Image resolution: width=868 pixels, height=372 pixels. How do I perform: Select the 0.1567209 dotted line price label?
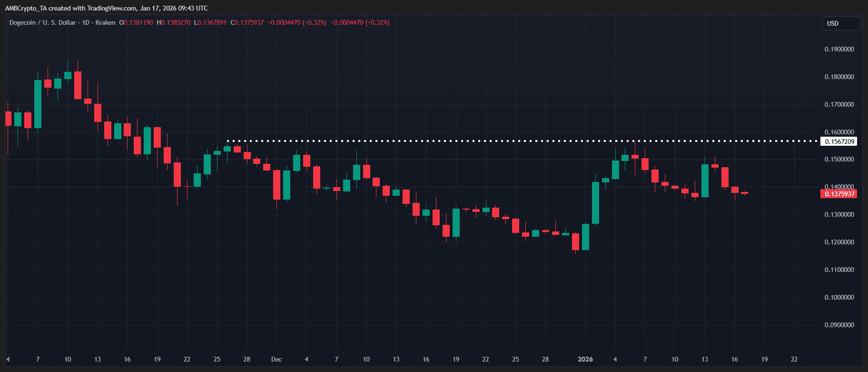point(838,141)
